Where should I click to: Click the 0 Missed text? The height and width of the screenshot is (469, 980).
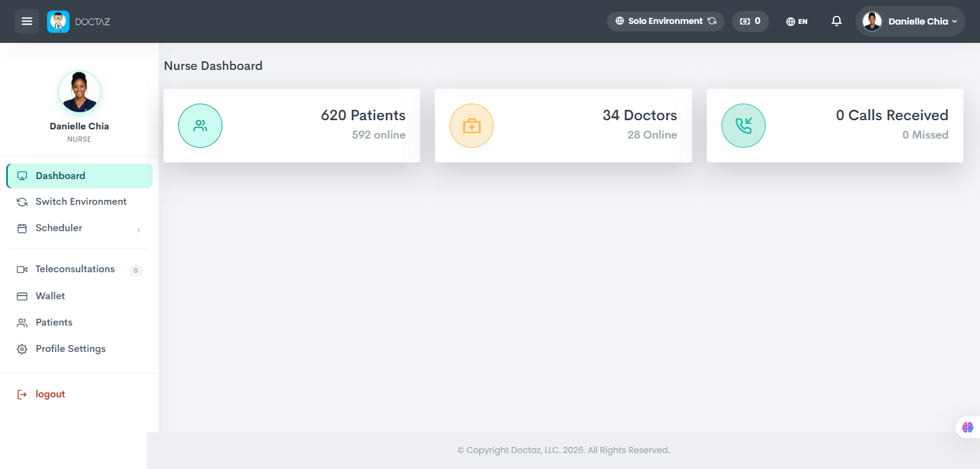click(925, 135)
